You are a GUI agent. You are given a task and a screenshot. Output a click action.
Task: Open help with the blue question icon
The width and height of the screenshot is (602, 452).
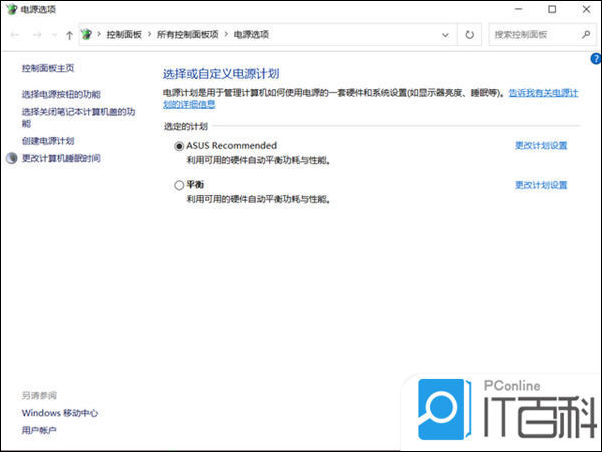pos(596,59)
